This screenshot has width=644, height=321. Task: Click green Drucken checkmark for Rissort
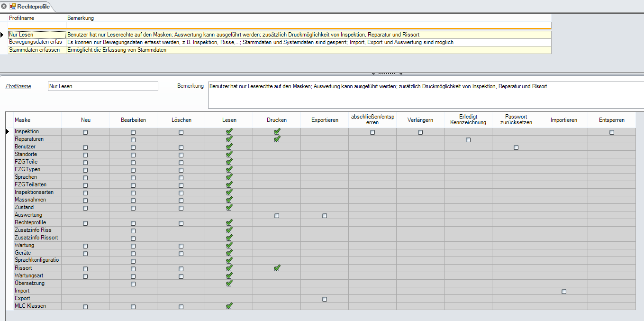pos(277,268)
